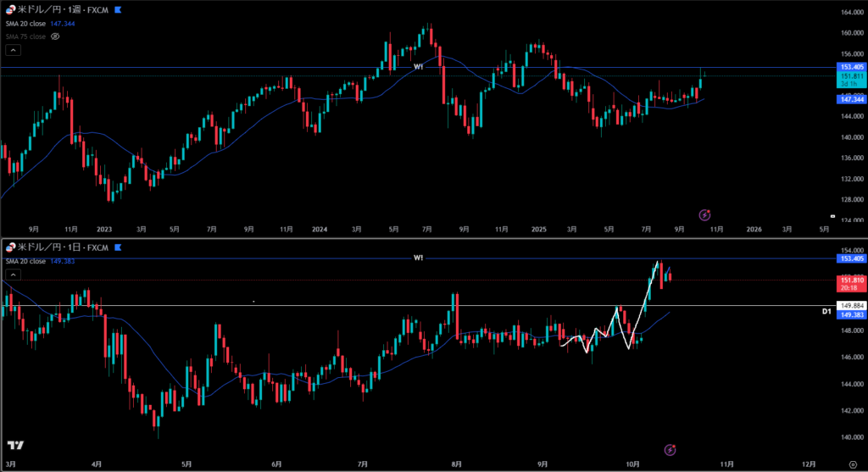Show the hidden SMA 75 indicator via eye icon
This screenshot has height=472, width=868.
[x=56, y=36]
